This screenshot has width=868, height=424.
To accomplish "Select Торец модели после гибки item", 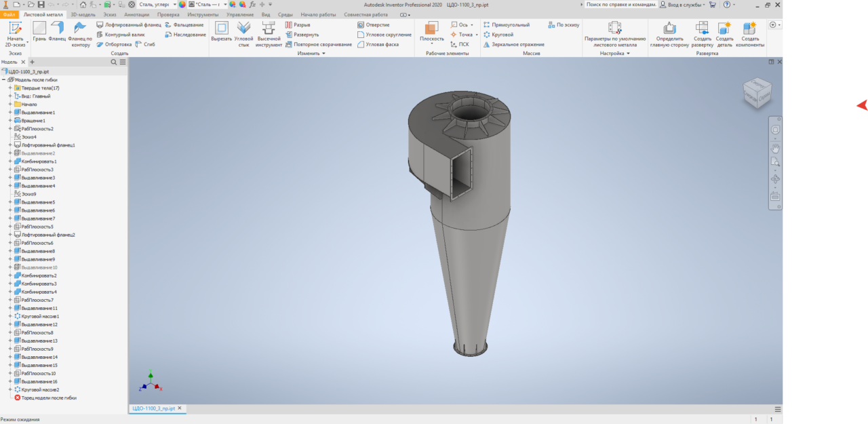I will coord(48,398).
